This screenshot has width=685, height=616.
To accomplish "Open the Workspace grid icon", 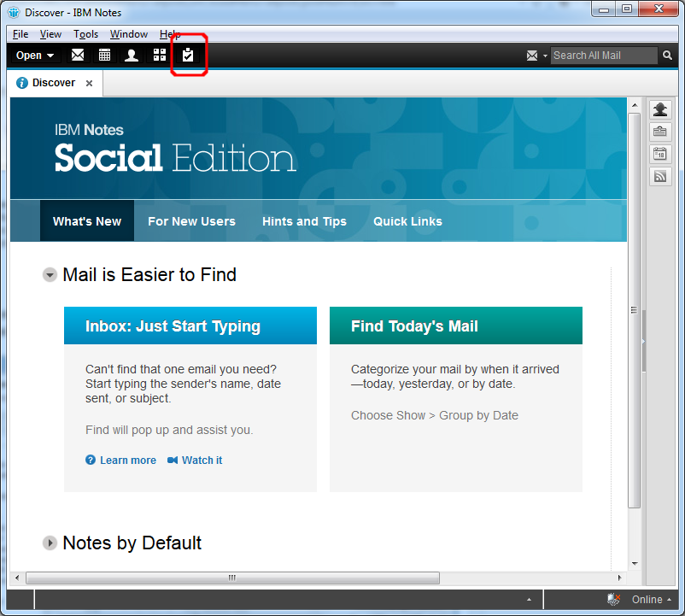I will [160, 56].
